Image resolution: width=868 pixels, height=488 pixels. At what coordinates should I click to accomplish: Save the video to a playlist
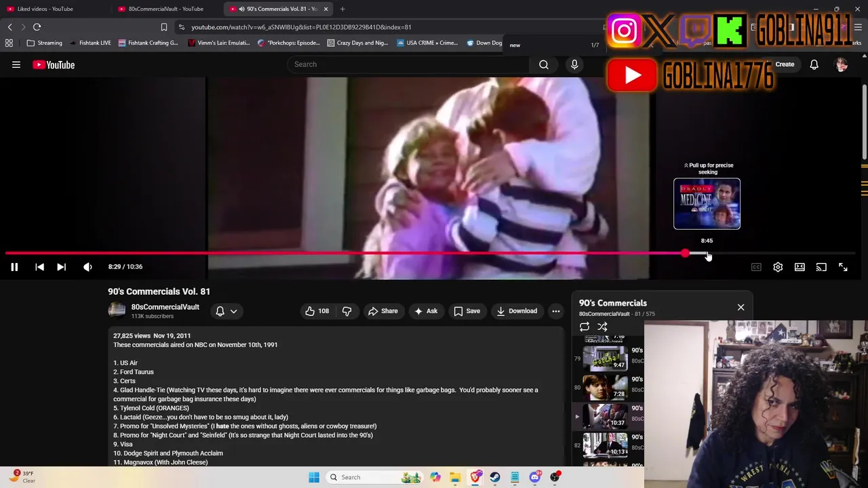(467, 311)
